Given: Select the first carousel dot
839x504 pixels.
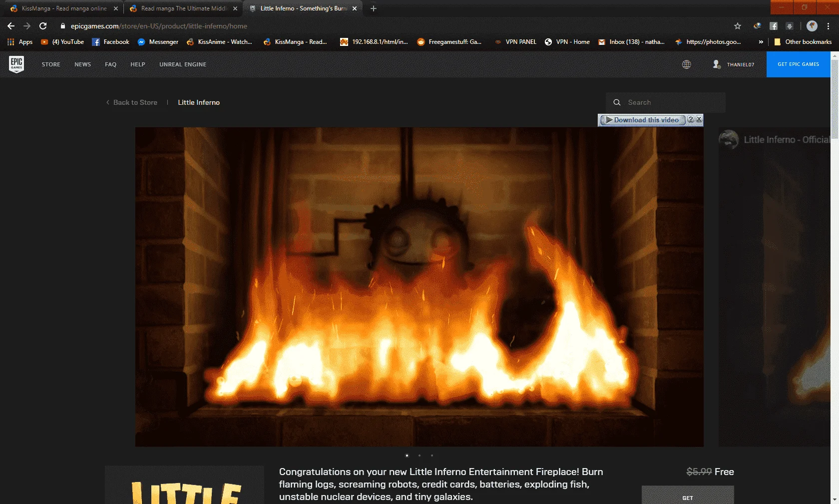Looking at the screenshot, I should pos(407,455).
